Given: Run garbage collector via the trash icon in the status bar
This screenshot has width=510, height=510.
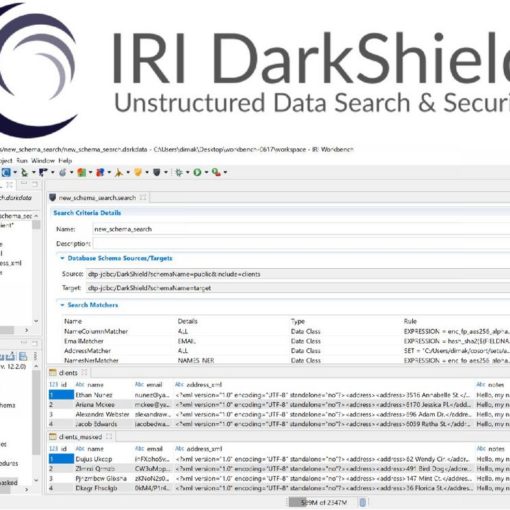Looking at the screenshot, I should pyautogui.click(x=363, y=502).
